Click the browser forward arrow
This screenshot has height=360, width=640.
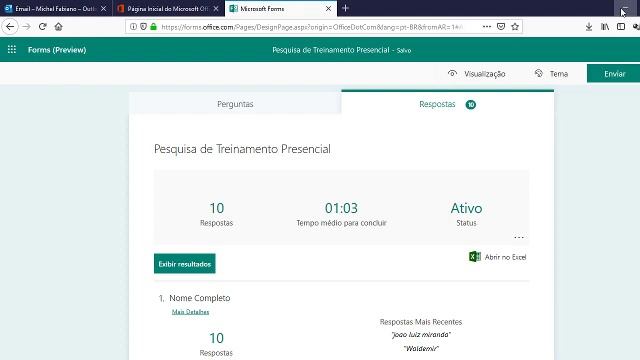click(x=27, y=27)
